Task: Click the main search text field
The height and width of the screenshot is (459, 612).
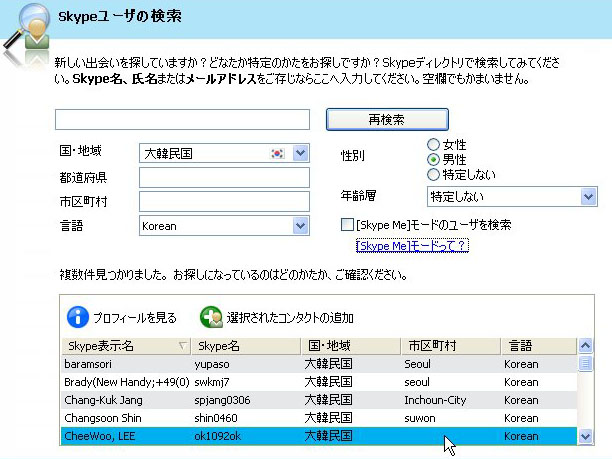Action: tap(182, 119)
